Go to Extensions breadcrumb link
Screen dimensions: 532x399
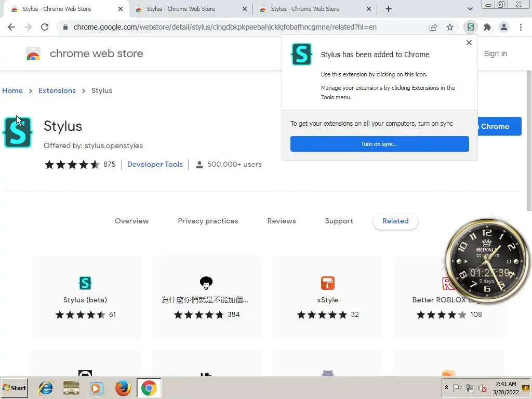click(57, 90)
